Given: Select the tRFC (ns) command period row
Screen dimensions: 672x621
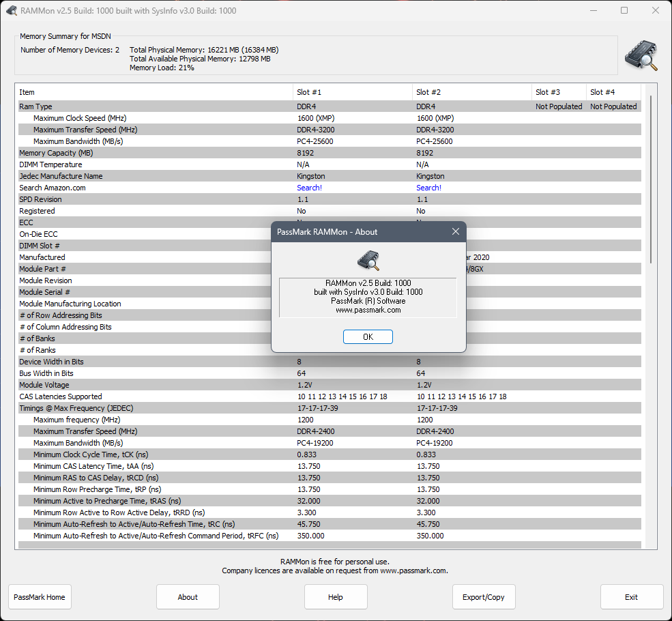Looking at the screenshot, I should tap(330, 536).
